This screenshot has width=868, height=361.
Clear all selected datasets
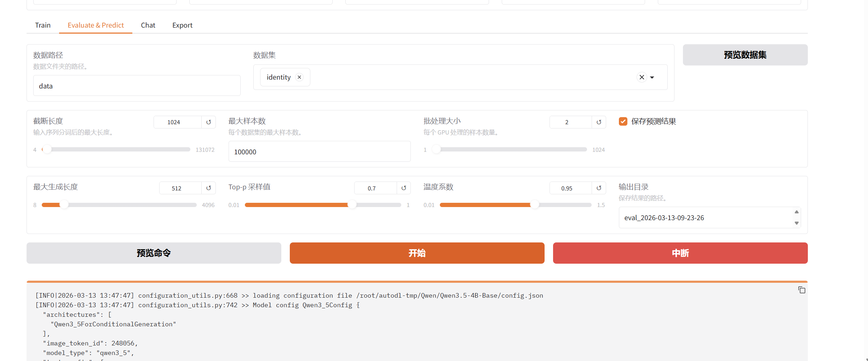(642, 77)
